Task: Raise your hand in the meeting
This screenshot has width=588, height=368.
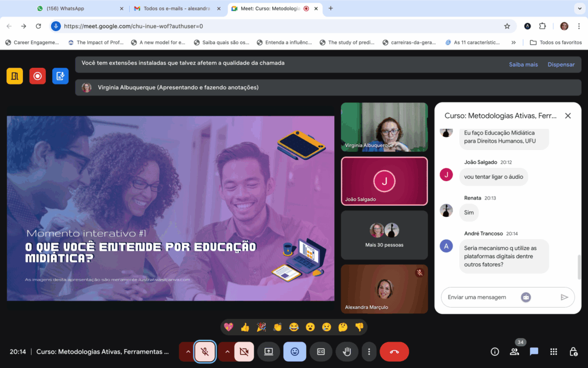Action: [347, 351]
